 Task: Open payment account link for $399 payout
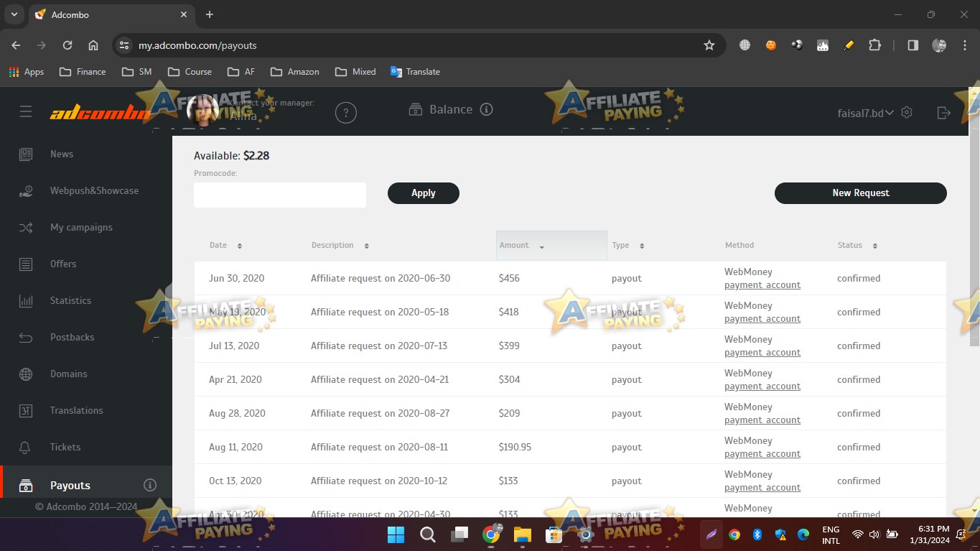pos(762,353)
